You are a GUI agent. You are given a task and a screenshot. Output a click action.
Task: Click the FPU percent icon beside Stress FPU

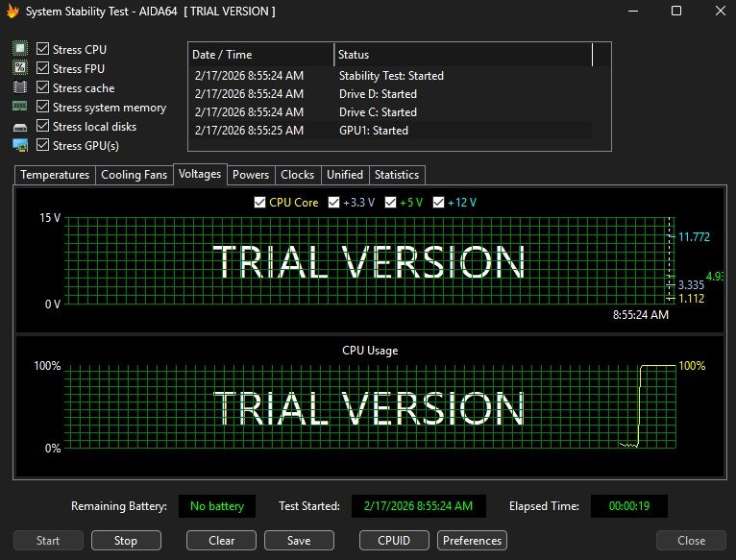coord(20,68)
